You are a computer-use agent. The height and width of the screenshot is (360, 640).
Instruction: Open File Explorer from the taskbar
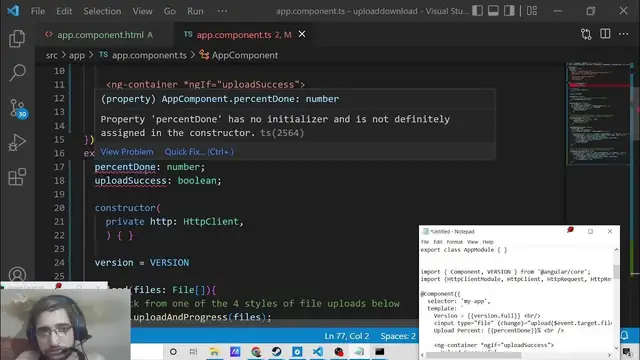click(x=214, y=351)
